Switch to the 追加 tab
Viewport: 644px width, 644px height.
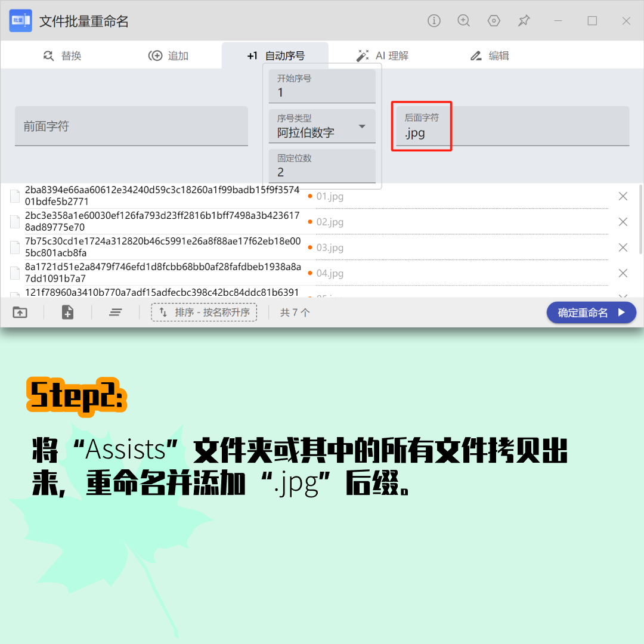tap(169, 56)
